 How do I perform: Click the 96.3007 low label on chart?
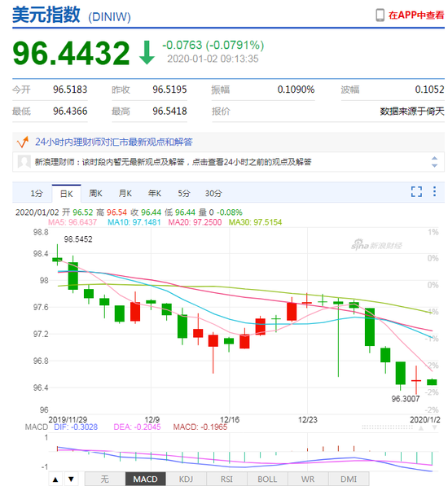coord(406,399)
